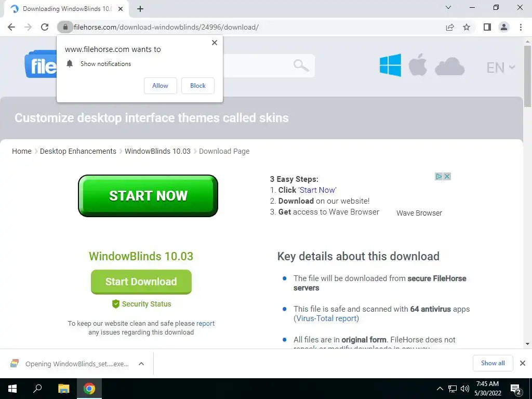Screen dimensions: 532x399
Task: Open taskbar search magnifier
Action: (x=37, y=389)
